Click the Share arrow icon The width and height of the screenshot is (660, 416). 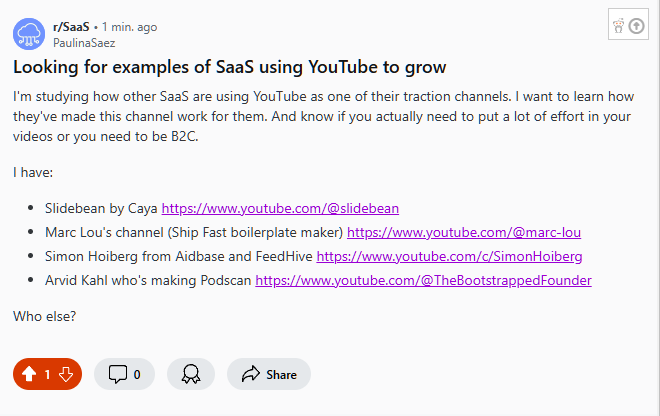(x=249, y=374)
